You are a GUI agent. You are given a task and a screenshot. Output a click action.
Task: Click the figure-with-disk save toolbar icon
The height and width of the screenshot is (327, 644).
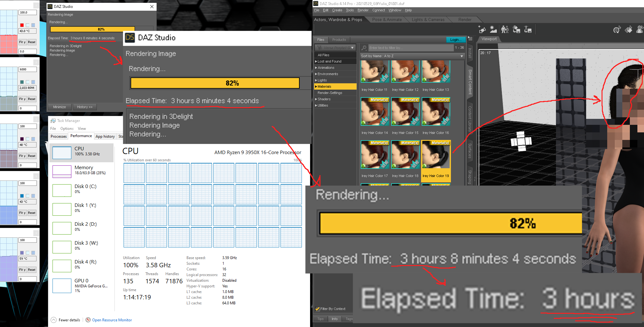click(528, 30)
